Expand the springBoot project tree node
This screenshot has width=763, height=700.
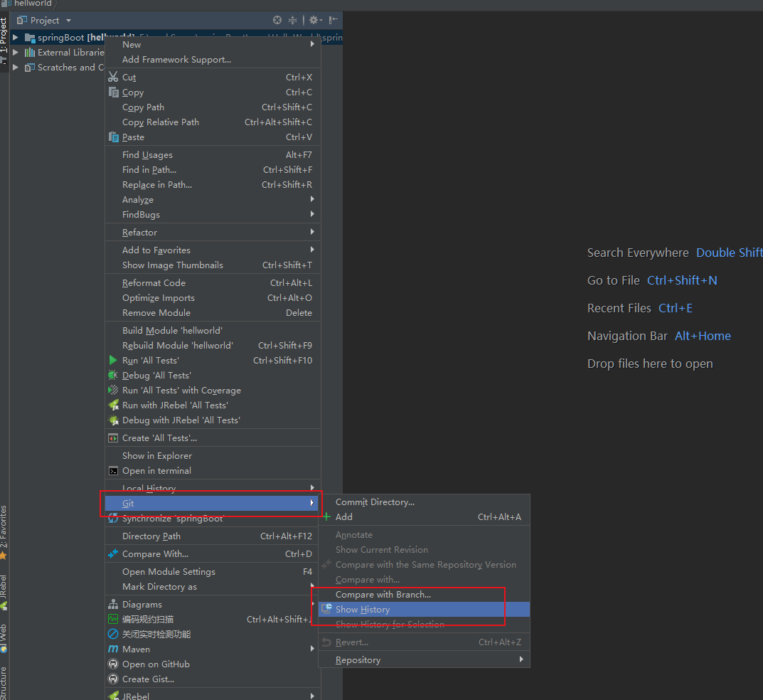(x=15, y=37)
